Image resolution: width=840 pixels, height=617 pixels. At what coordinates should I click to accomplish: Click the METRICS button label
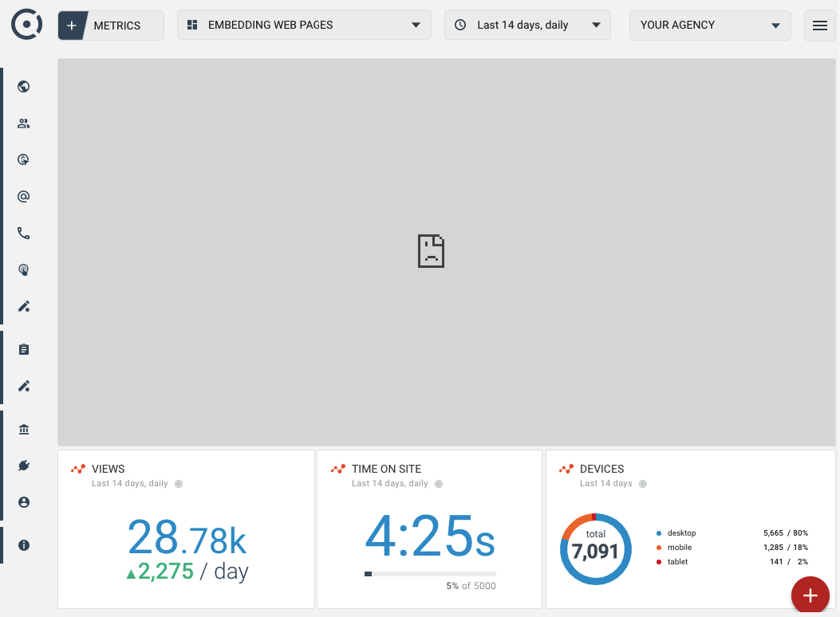coord(116,26)
